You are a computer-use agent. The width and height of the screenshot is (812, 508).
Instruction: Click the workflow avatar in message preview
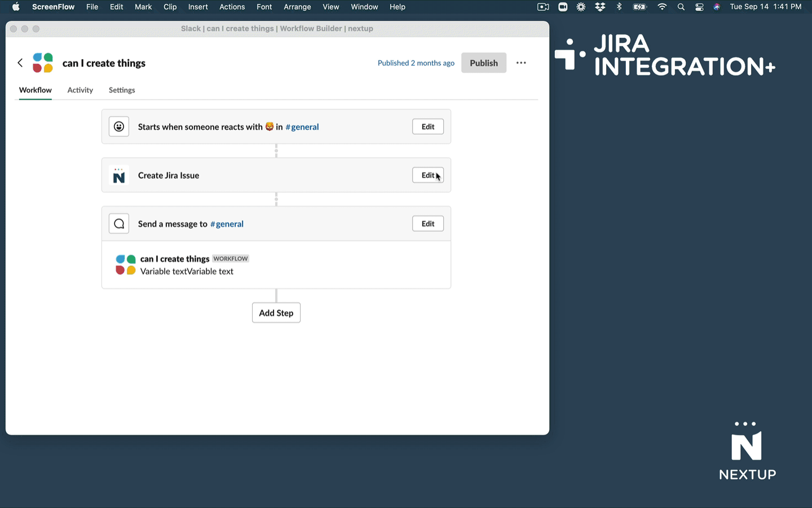(126, 265)
